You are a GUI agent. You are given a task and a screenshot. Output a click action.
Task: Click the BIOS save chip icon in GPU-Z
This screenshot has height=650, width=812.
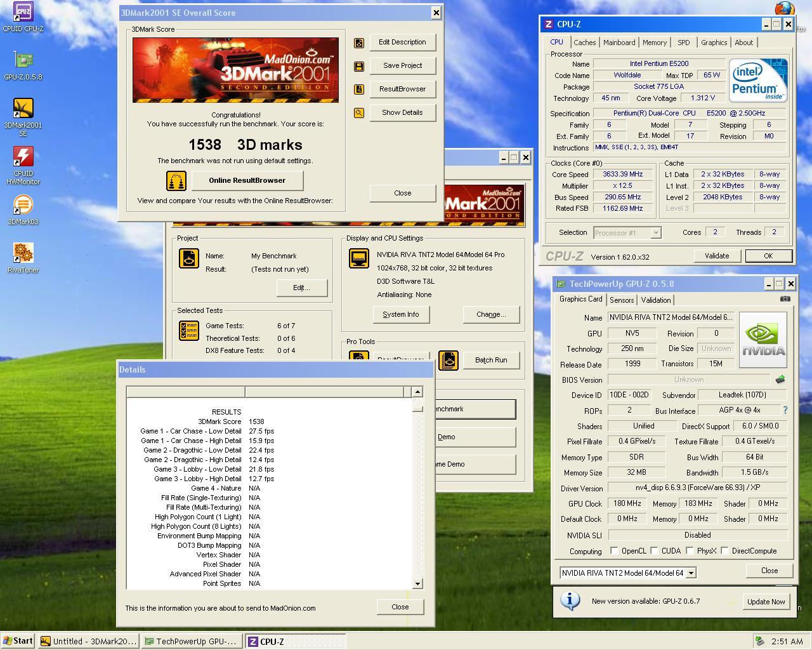pyautogui.click(x=780, y=380)
